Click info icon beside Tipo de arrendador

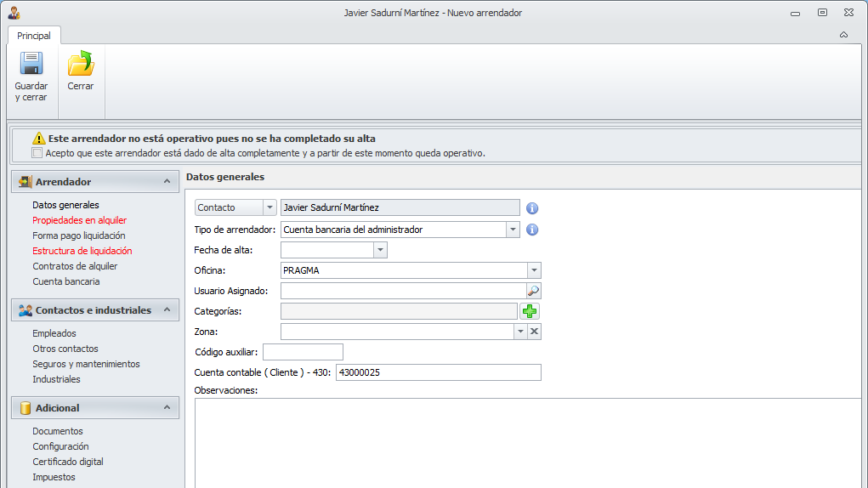point(533,230)
